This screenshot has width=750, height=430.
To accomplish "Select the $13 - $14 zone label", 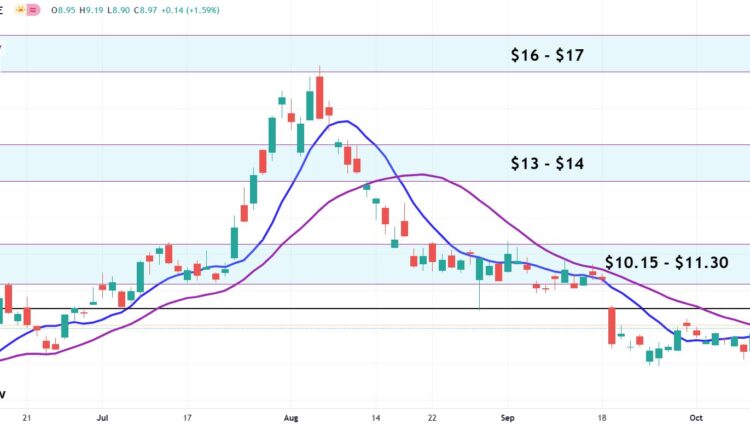I will tap(547, 162).
